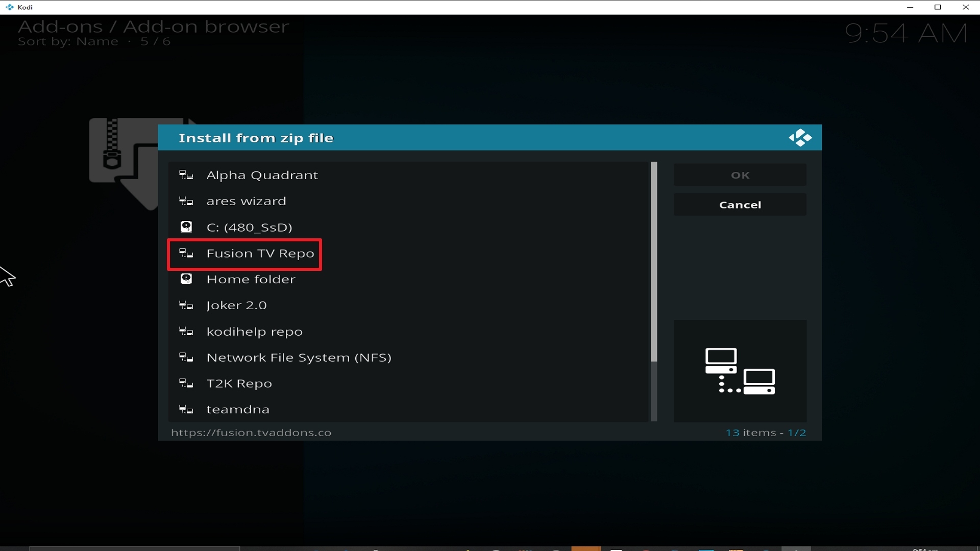Click the network icon next to kodihelp repo
The width and height of the screenshot is (980, 551).
click(x=186, y=332)
